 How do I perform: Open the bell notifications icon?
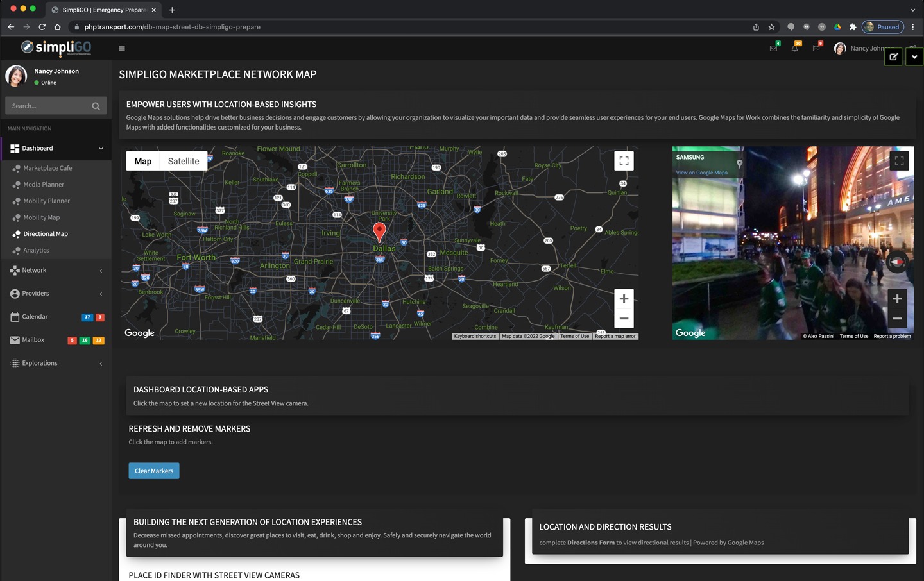[795, 48]
